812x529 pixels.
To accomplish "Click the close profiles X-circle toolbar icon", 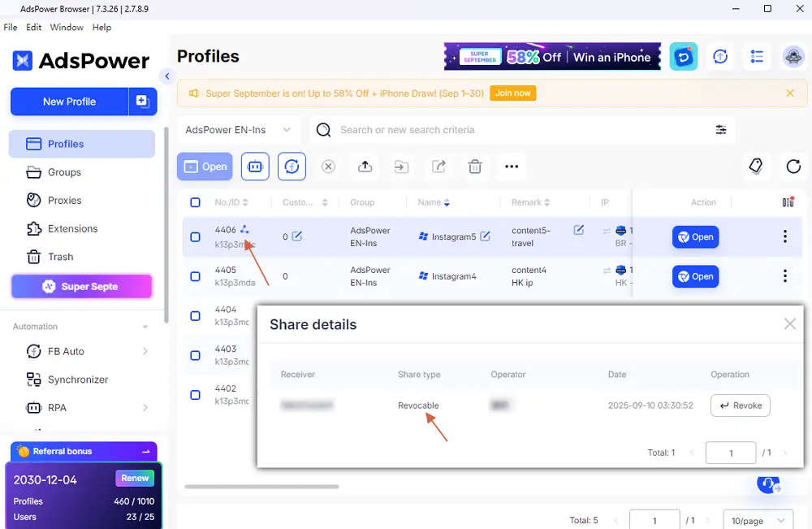I will [328, 167].
